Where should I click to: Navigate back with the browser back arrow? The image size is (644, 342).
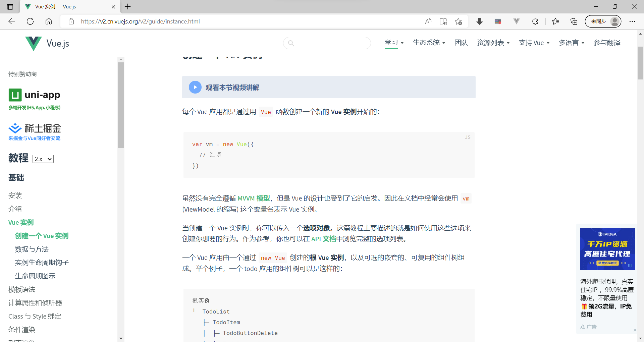point(12,21)
